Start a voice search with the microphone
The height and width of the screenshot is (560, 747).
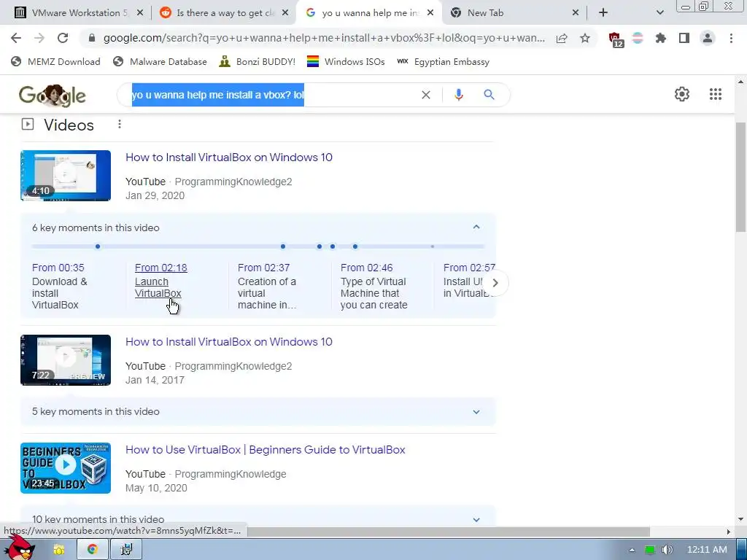[458, 95]
